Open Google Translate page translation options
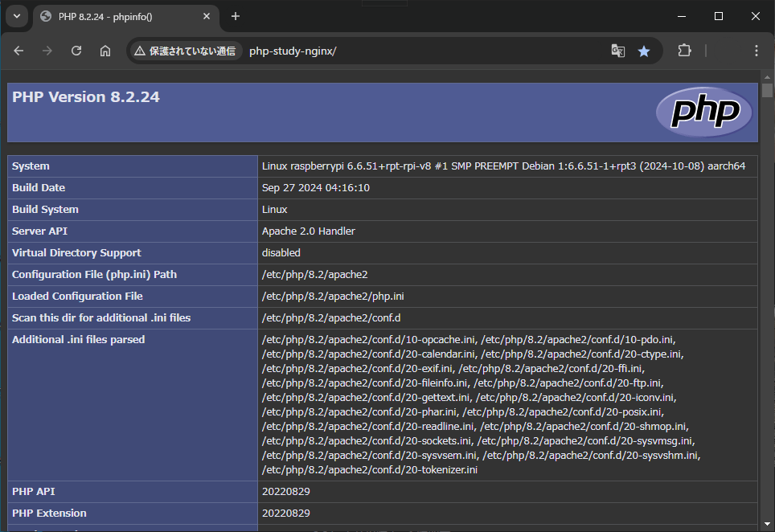 (617, 50)
